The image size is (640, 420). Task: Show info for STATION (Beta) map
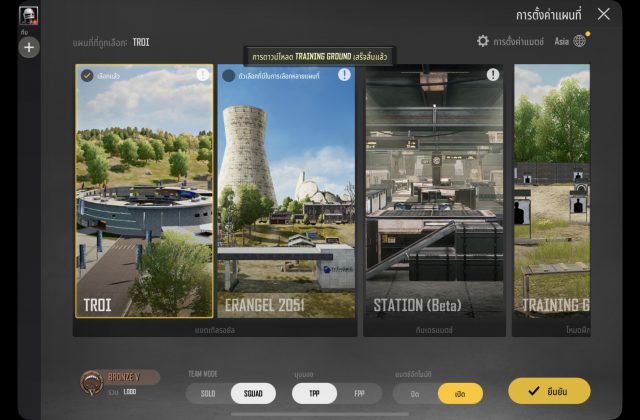(x=492, y=75)
